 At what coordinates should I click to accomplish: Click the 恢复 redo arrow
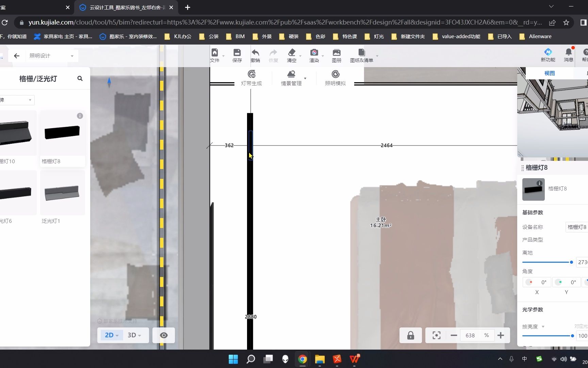273,52
